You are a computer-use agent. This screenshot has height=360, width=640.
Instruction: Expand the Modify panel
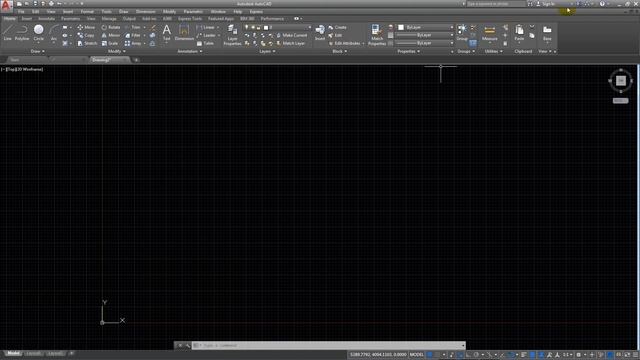[x=116, y=51]
